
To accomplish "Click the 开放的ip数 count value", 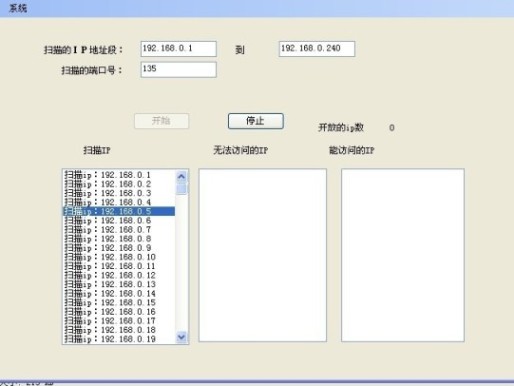I will coord(392,128).
